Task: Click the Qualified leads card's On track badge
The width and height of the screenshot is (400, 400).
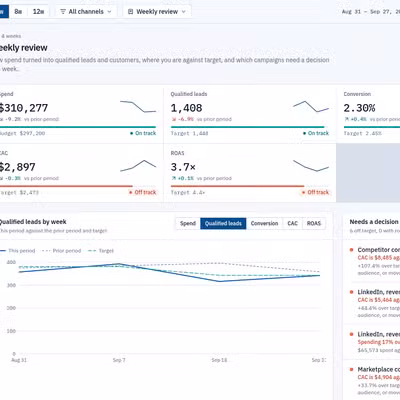Action: pyautogui.click(x=316, y=133)
